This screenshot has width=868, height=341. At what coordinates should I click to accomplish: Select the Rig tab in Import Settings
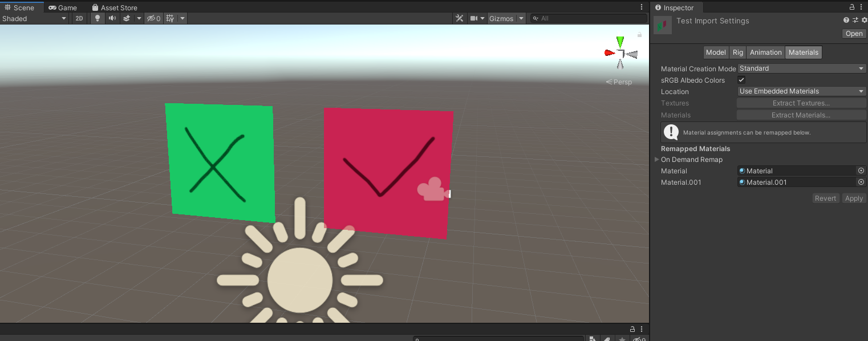[737, 52]
